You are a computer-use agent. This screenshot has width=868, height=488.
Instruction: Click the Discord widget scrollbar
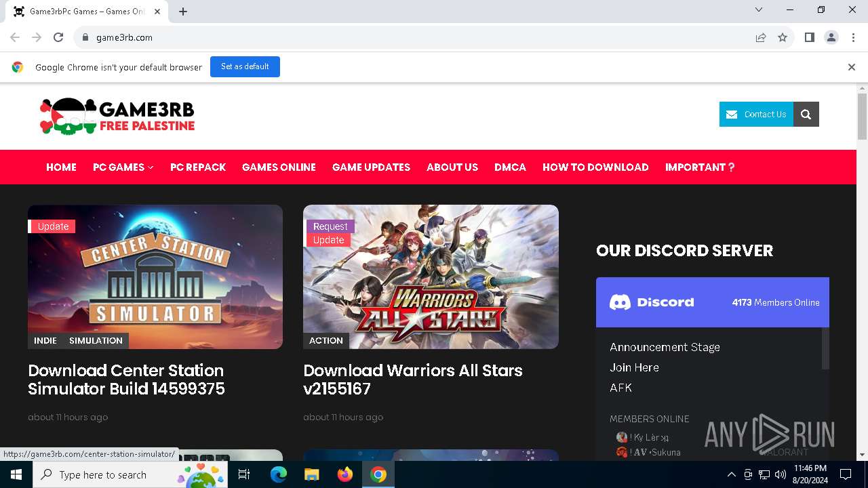pyautogui.click(x=825, y=348)
